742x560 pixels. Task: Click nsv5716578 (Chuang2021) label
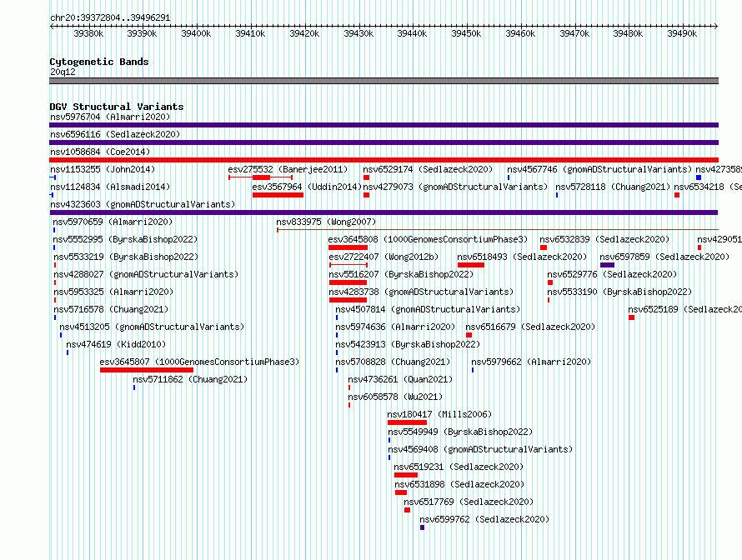point(111,309)
